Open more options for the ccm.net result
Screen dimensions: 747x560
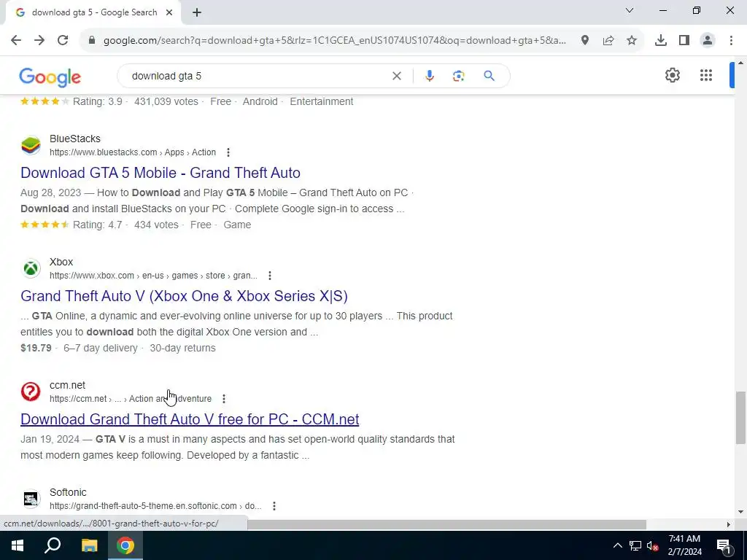pyautogui.click(x=224, y=399)
